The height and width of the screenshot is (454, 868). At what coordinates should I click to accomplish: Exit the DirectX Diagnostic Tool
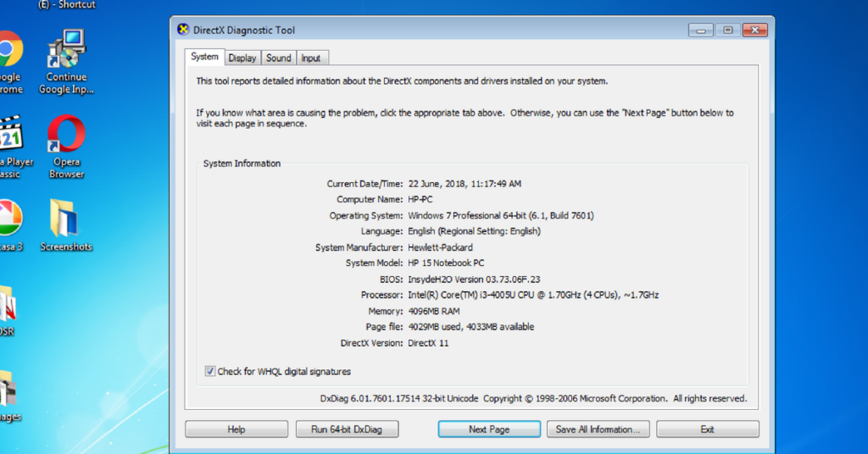point(708,429)
